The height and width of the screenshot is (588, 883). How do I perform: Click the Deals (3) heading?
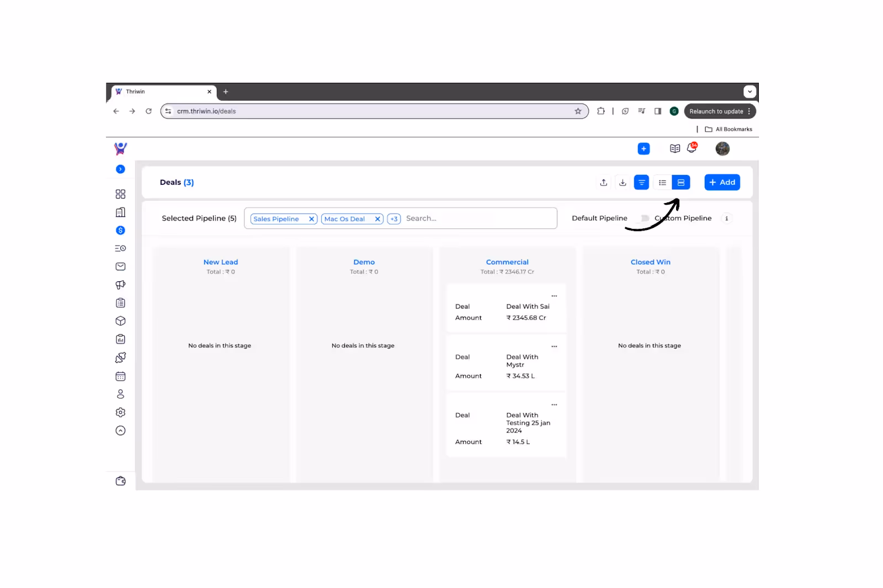(177, 183)
